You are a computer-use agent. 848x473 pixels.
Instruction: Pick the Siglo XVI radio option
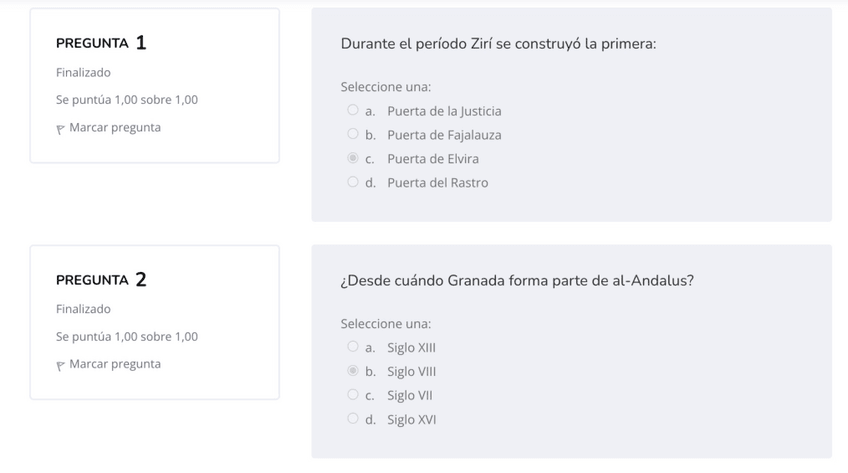point(353,419)
